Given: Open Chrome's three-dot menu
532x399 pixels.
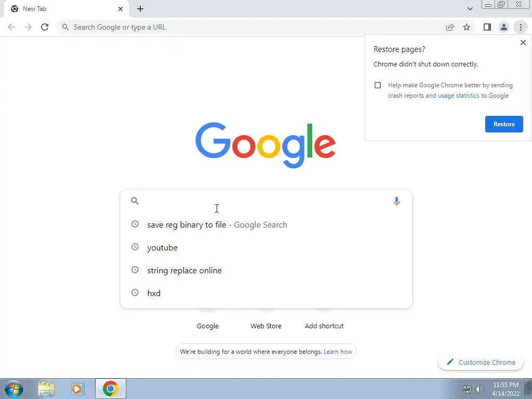Looking at the screenshot, I should point(521,27).
